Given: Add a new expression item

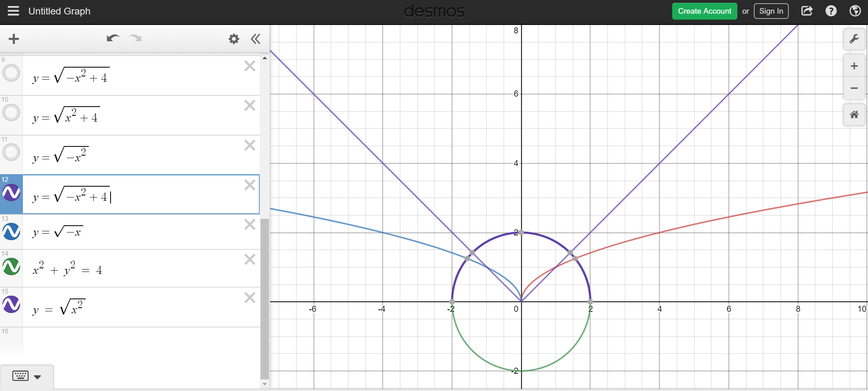Looking at the screenshot, I should click(x=14, y=39).
